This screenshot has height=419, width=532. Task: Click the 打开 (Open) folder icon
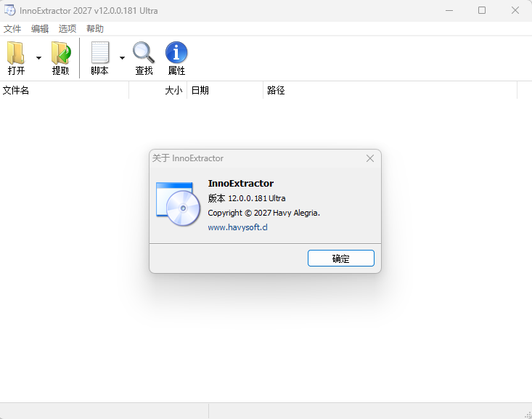coord(16,53)
